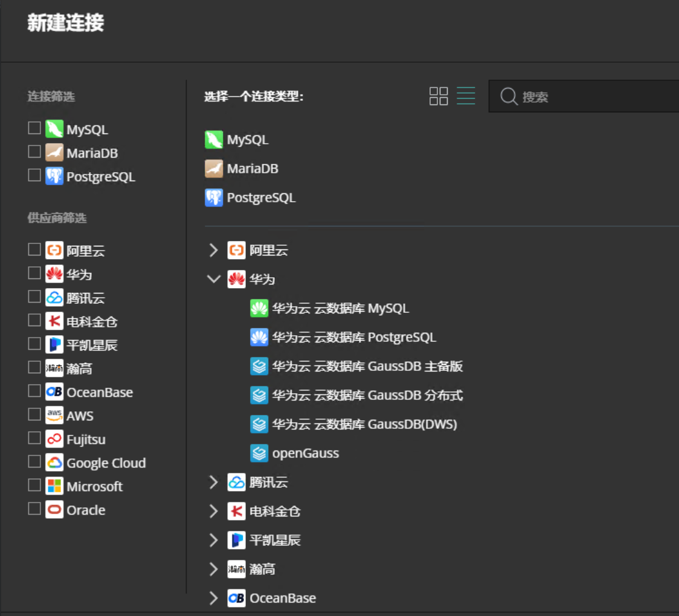The width and height of the screenshot is (679, 616).
Task: Collapse the 华为 group
Action: tap(213, 279)
